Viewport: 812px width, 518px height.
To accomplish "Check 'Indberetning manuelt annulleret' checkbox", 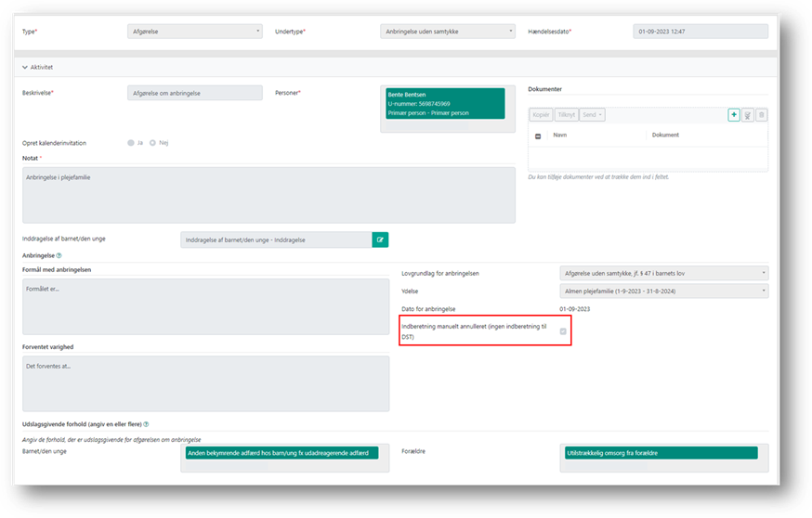I will pyautogui.click(x=562, y=331).
